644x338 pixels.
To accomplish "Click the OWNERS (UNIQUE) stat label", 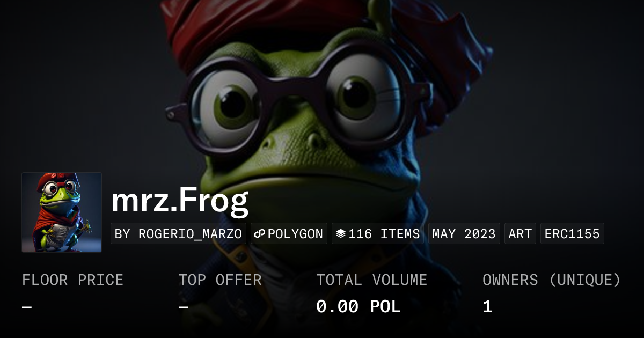I will (x=551, y=280).
